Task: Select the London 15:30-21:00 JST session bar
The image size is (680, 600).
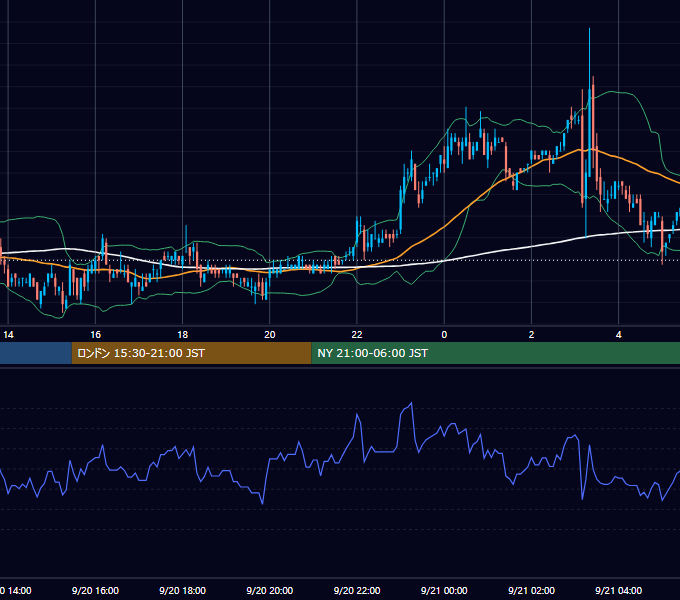Action: (191, 353)
